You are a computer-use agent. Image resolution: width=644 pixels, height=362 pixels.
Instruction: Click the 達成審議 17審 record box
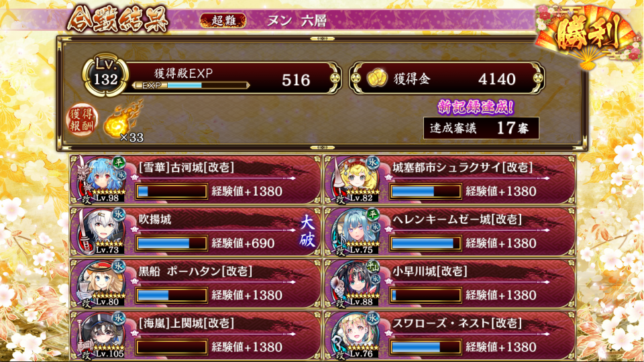tap(481, 129)
